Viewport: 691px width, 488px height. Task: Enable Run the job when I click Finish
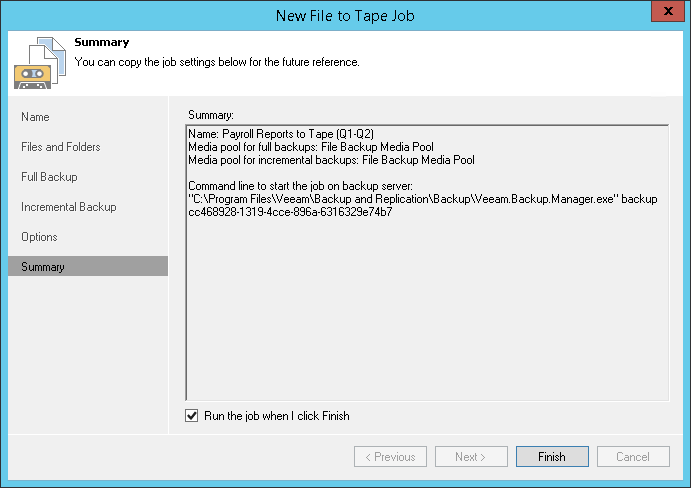click(192, 416)
